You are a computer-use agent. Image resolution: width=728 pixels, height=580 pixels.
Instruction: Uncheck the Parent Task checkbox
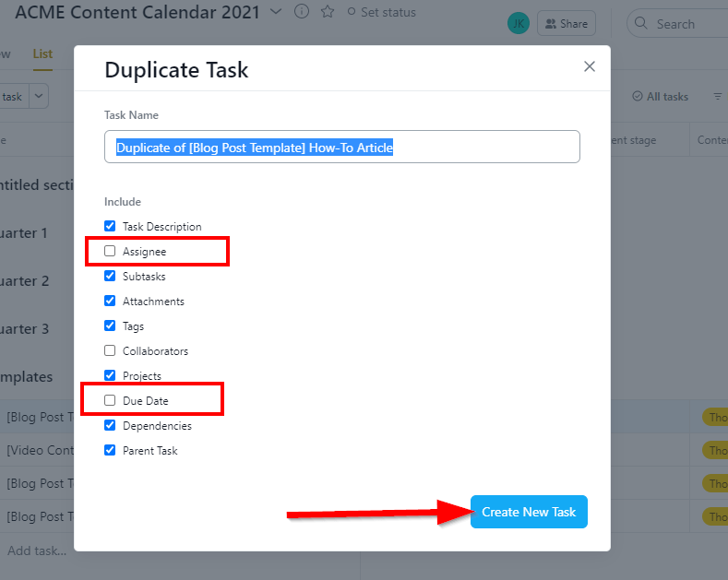pyautogui.click(x=110, y=450)
